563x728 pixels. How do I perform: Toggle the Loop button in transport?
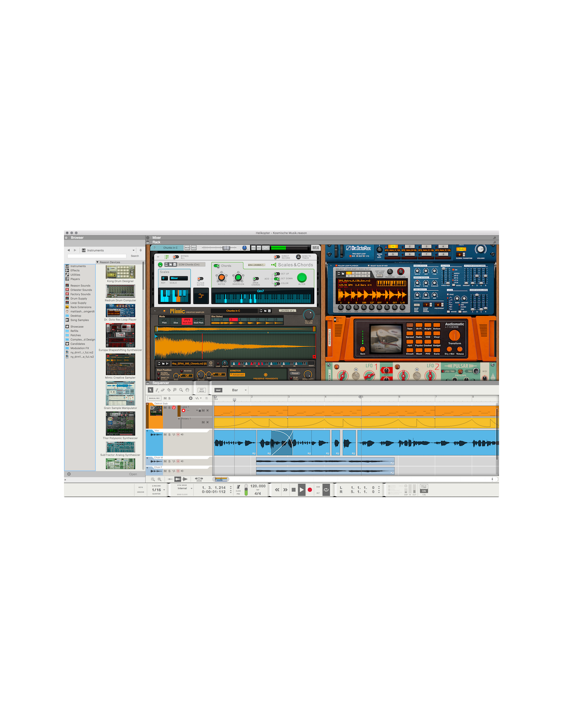[x=326, y=490]
